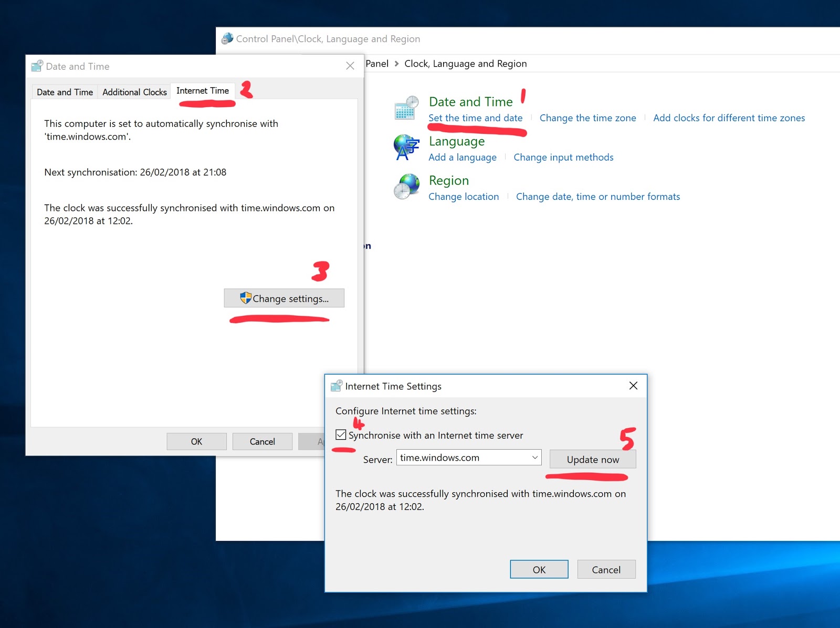Select the Internet Time tab

click(203, 91)
